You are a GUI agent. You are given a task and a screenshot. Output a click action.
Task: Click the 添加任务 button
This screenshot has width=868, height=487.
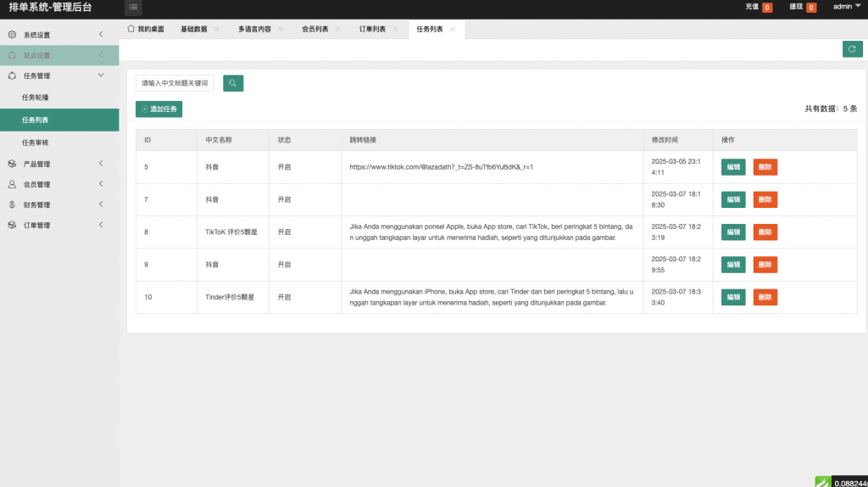point(159,109)
